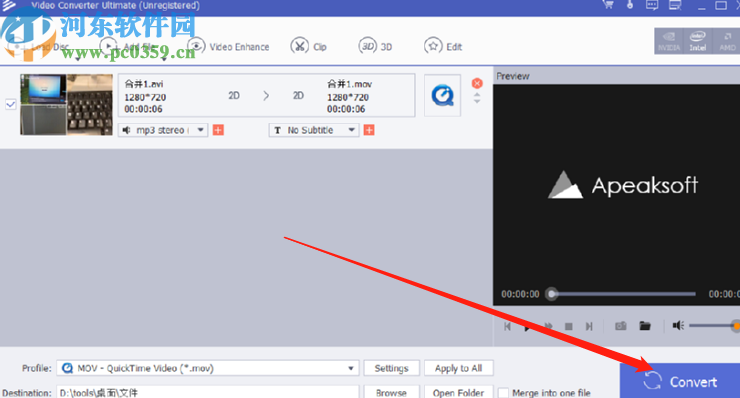Start conversion with Convert button
This screenshot has width=740, height=398.
coord(680,381)
